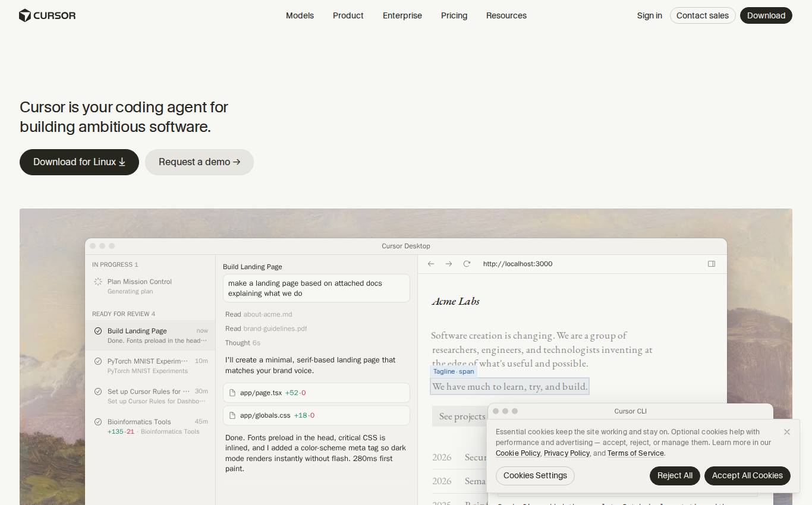Open the Terms of Service link
This screenshot has width=812, height=505.
coord(635,453)
